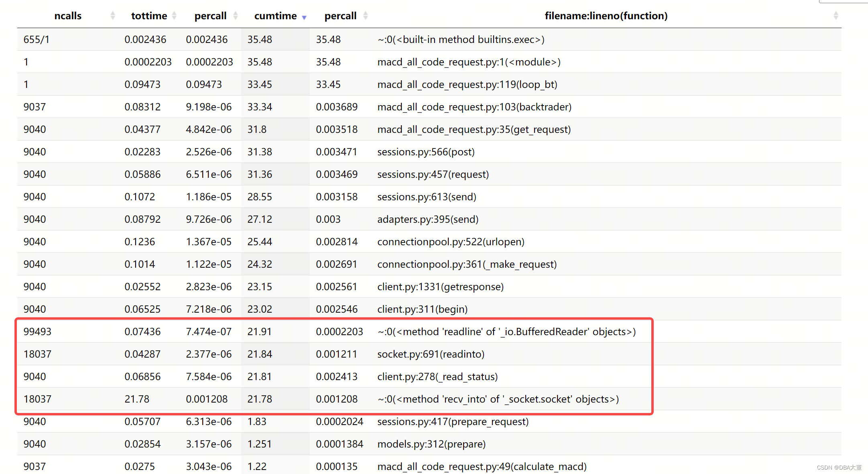The height and width of the screenshot is (474, 868).
Task: Click the socket.py:691(readinto) function cell
Action: click(x=431, y=354)
